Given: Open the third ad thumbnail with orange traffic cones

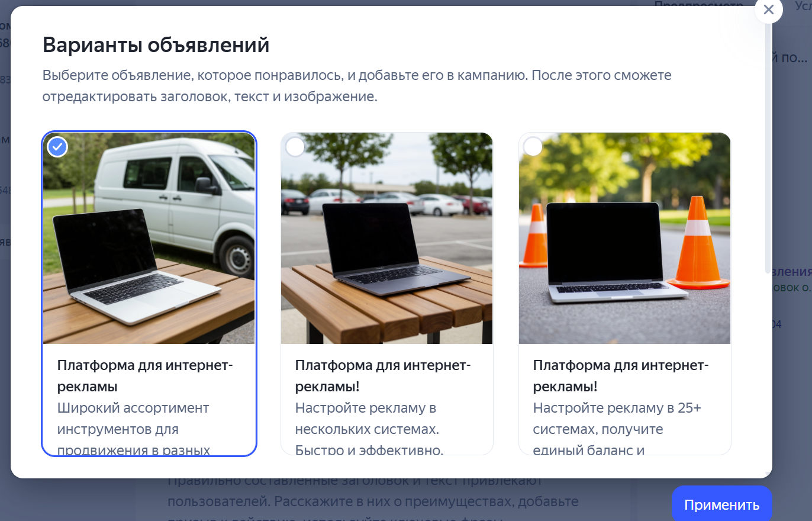Looking at the screenshot, I should point(624,237).
